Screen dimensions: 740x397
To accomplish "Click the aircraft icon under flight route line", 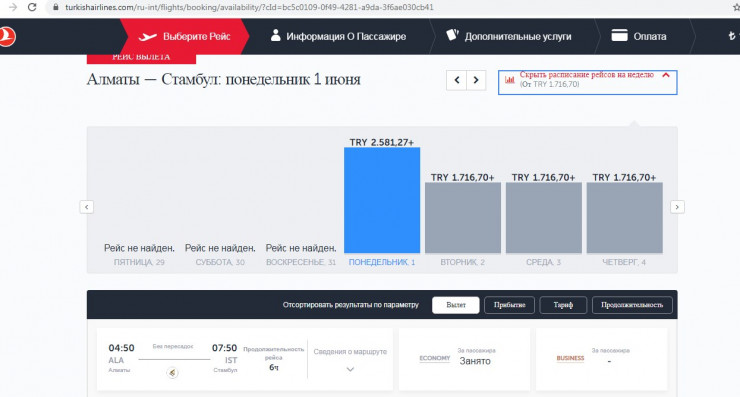I will pyautogui.click(x=172, y=373).
